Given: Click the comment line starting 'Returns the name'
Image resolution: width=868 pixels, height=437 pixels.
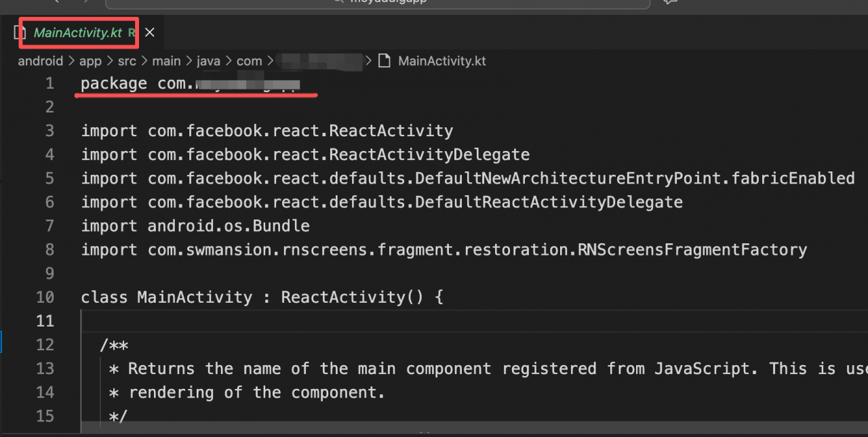Looking at the screenshot, I should 488,369.
